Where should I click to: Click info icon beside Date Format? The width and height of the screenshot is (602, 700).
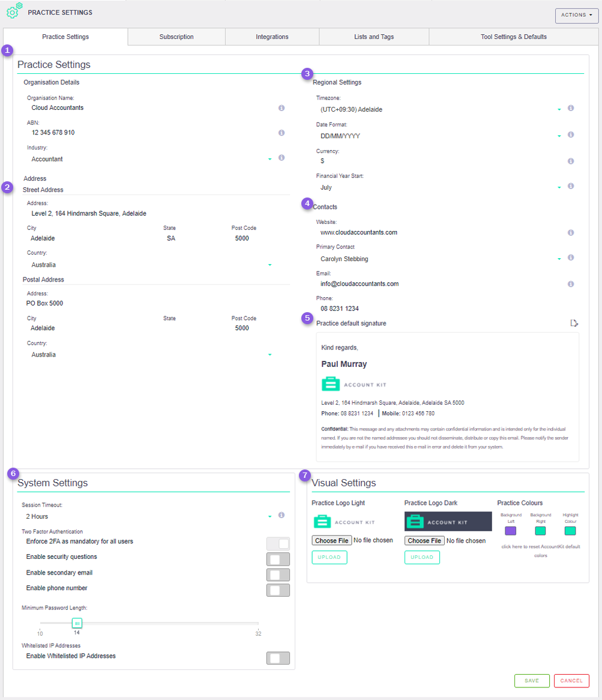[571, 134]
